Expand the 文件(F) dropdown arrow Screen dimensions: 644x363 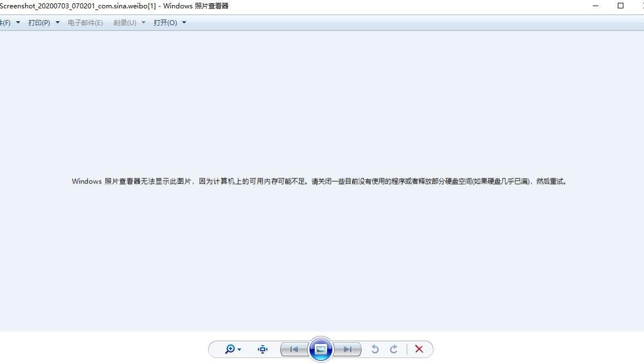coord(17,22)
